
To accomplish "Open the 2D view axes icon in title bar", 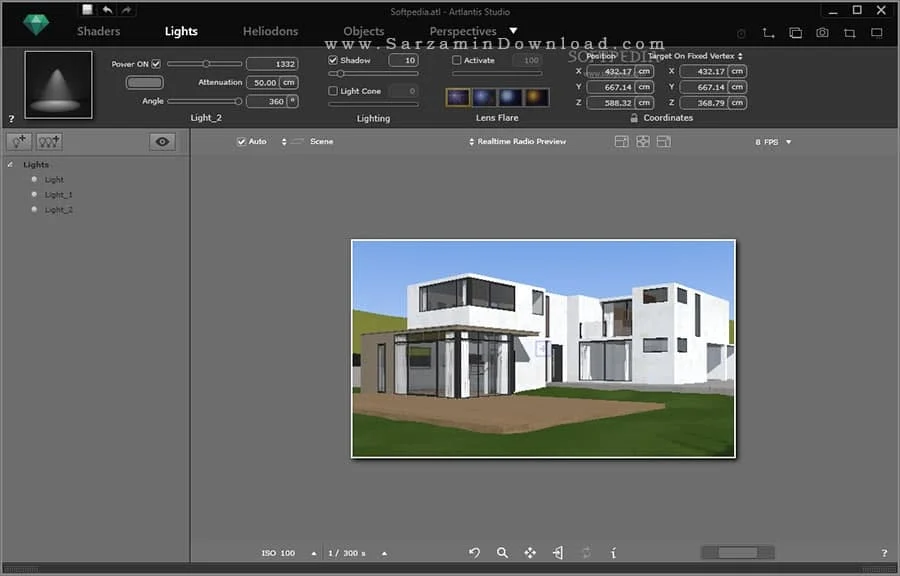I will 768,33.
